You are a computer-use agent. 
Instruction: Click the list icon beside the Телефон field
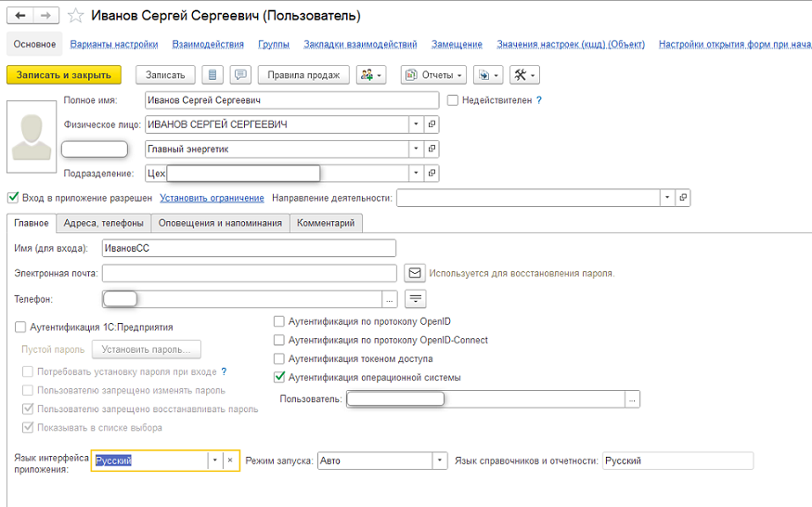coord(416,298)
